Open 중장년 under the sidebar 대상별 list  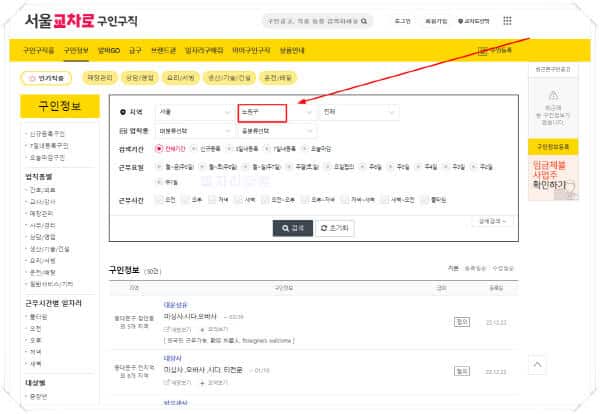[38, 397]
